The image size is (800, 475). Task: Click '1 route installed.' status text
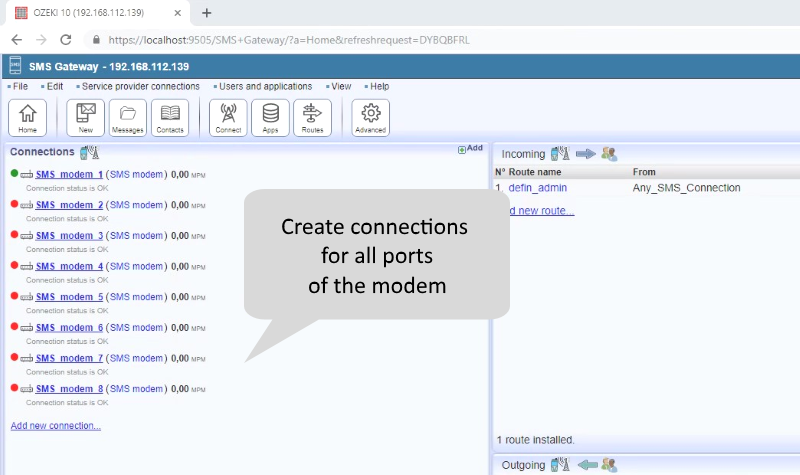(535, 440)
